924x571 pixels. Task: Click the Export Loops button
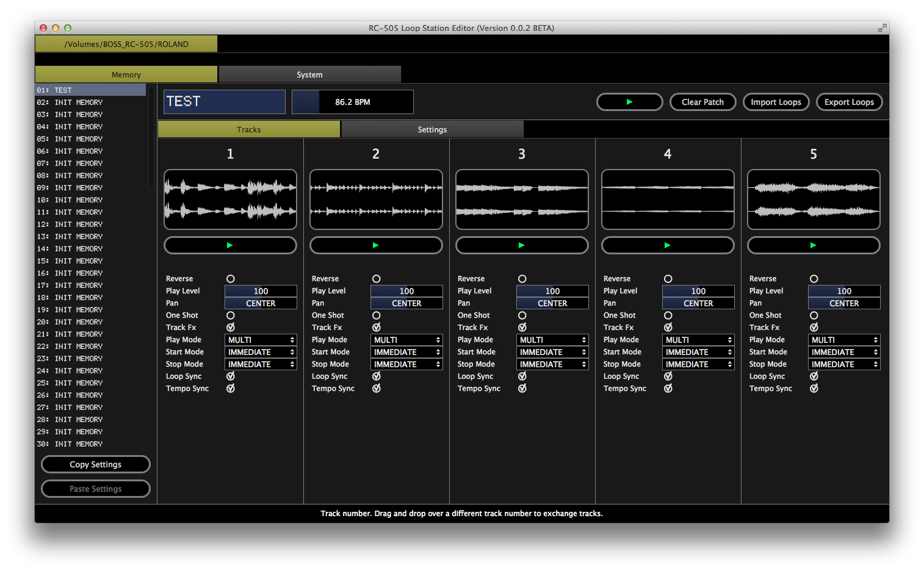tap(849, 102)
